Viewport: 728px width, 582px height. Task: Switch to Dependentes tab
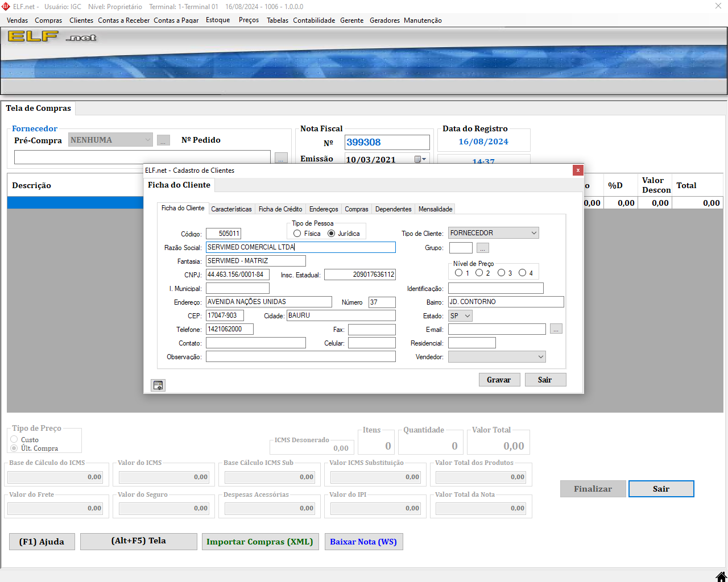[x=394, y=209]
